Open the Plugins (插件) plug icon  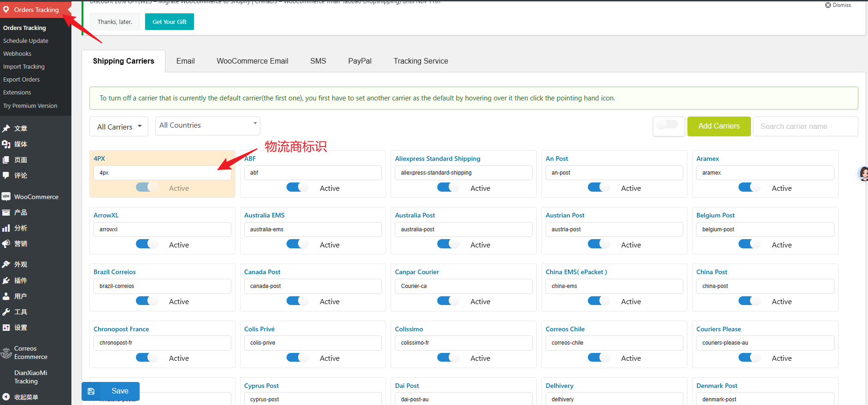tap(6, 281)
